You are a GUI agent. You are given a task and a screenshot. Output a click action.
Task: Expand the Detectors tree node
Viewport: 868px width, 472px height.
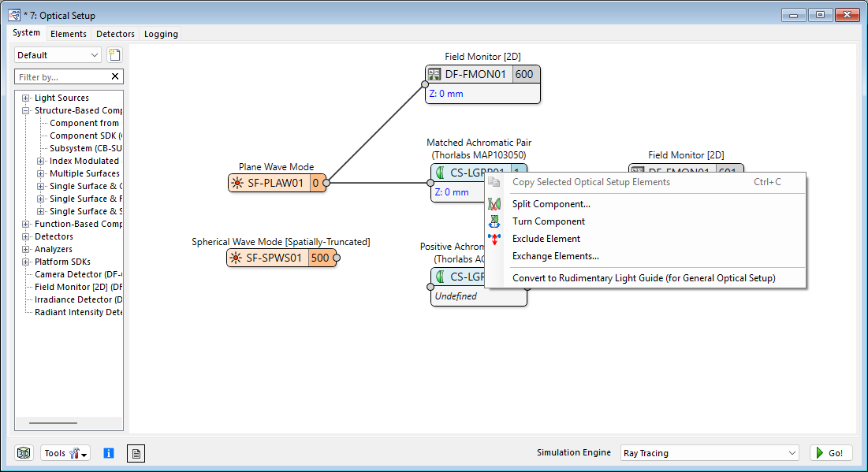(26, 236)
